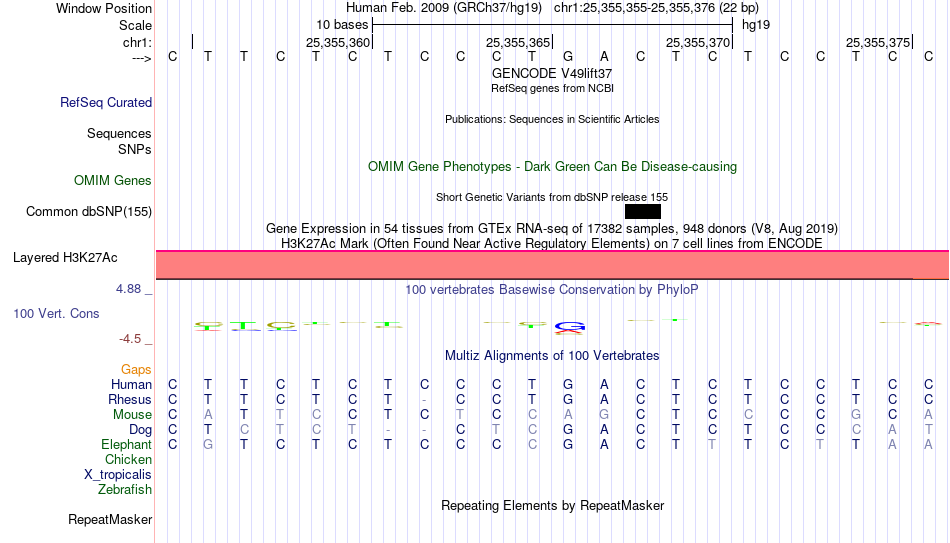Click the pink Layered H3K27Ac signal band
Screen dimensions: 950x543
click(552, 265)
